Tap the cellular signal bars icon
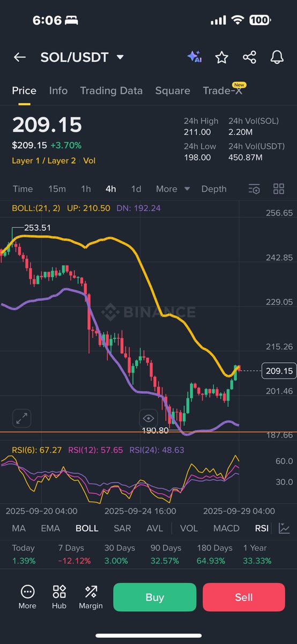This screenshot has width=297, height=644. (218, 20)
